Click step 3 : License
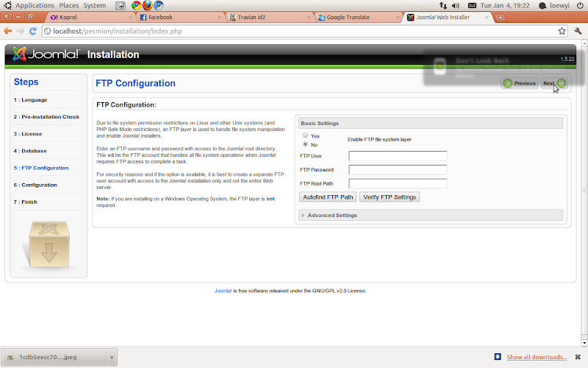 [28, 134]
